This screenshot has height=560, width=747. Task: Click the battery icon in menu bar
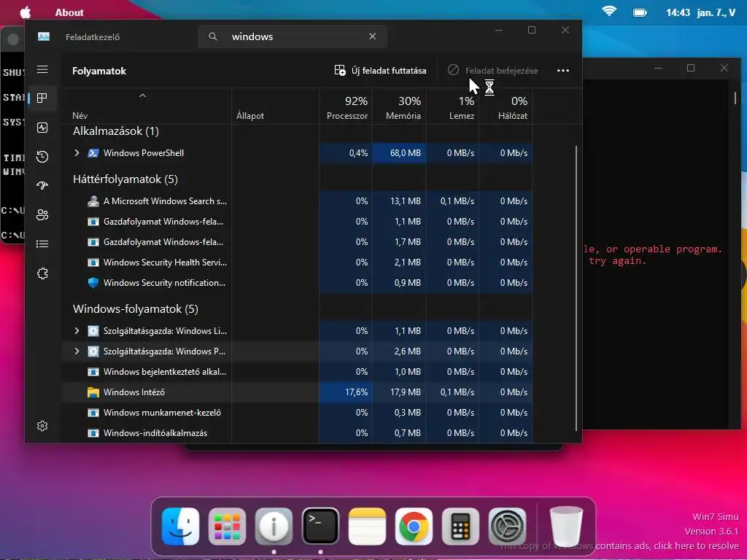[640, 12]
